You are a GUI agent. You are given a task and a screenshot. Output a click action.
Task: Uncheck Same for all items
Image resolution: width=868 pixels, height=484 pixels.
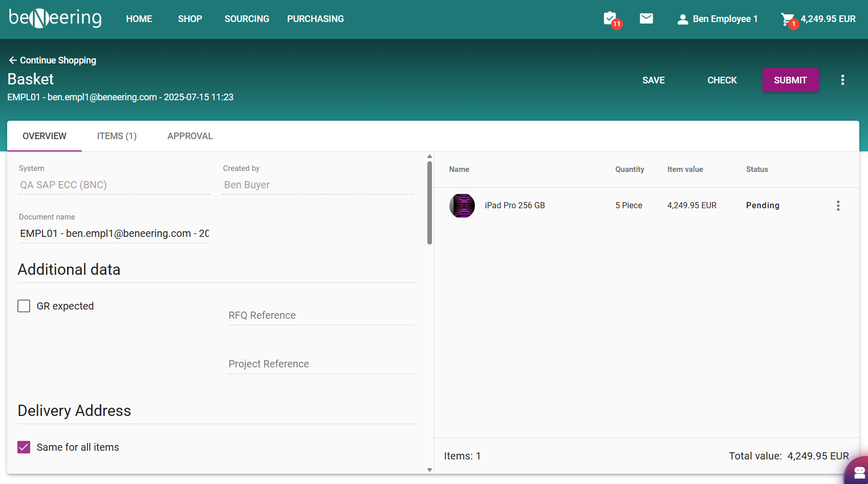click(24, 447)
